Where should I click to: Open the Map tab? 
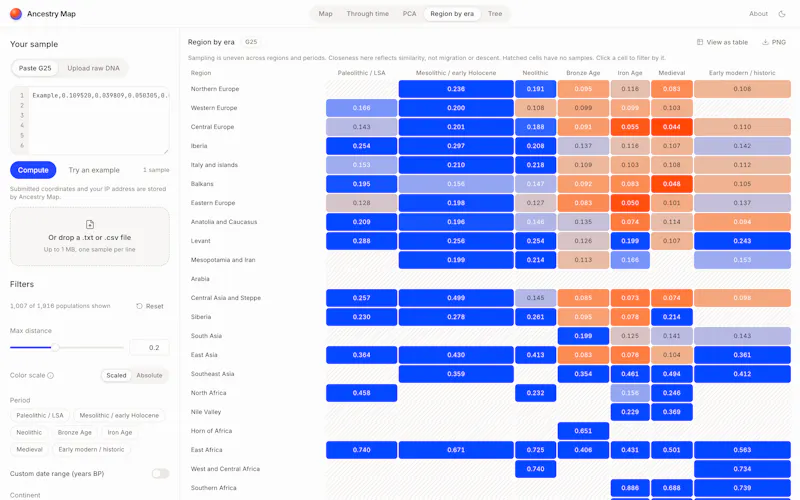click(326, 14)
